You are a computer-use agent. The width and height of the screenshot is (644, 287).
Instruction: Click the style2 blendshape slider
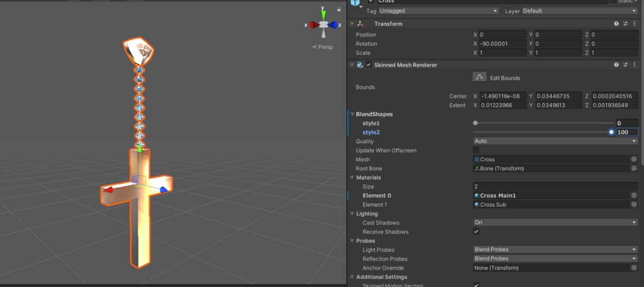coord(543,132)
